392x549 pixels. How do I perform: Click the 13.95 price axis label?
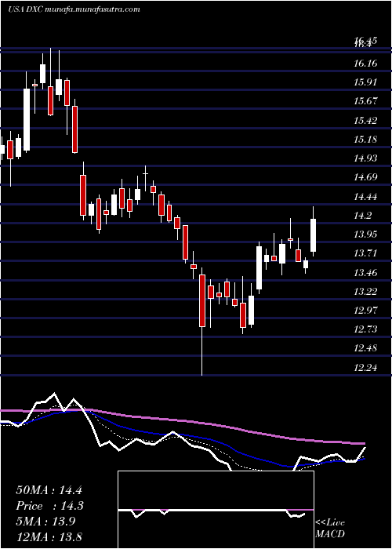365,235
